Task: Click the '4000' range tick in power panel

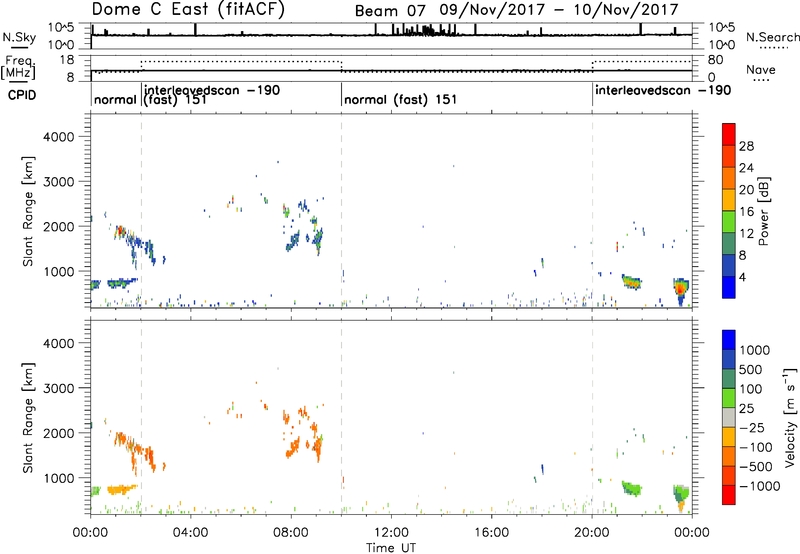Action: tap(59, 137)
